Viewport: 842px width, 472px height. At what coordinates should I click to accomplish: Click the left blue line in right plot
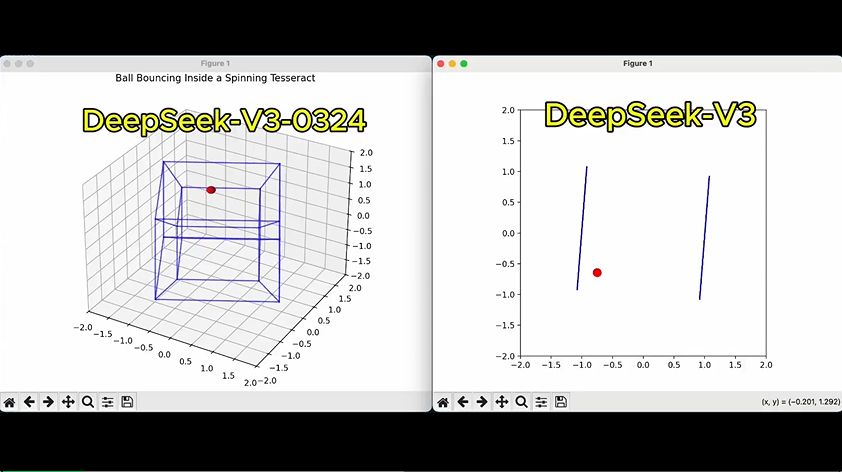click(582, 228)
